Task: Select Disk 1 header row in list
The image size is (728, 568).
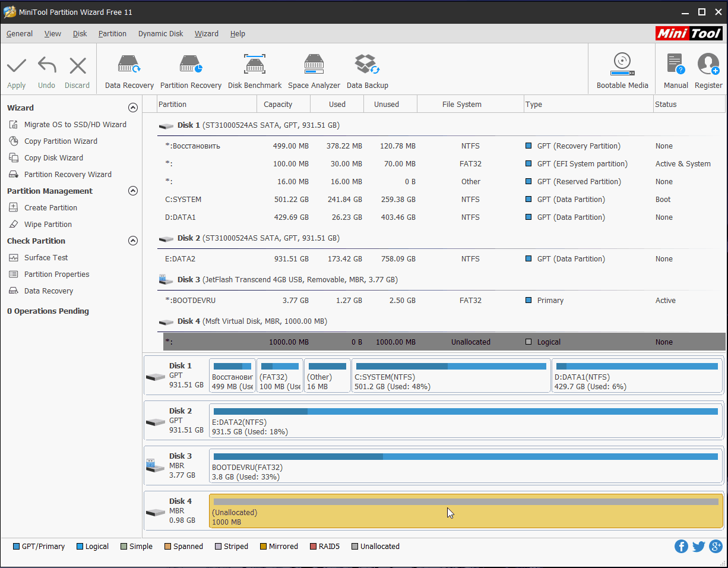Action: tap(442, 125)
